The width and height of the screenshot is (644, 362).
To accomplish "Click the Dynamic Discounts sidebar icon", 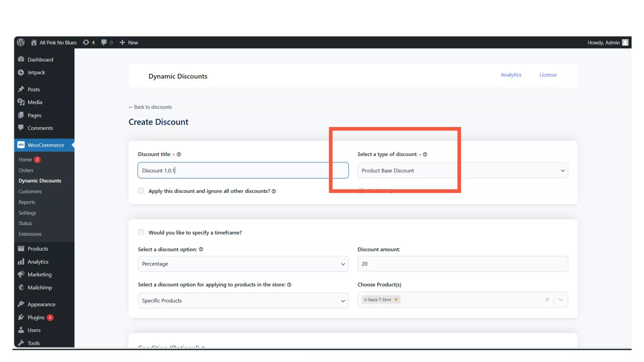I will tap(39, 180).
